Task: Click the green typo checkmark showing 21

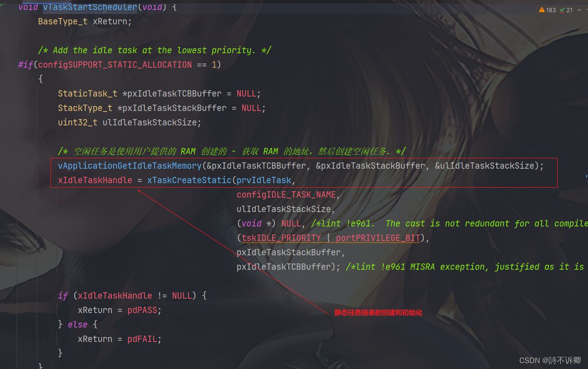Action: (x=566, y=10)
